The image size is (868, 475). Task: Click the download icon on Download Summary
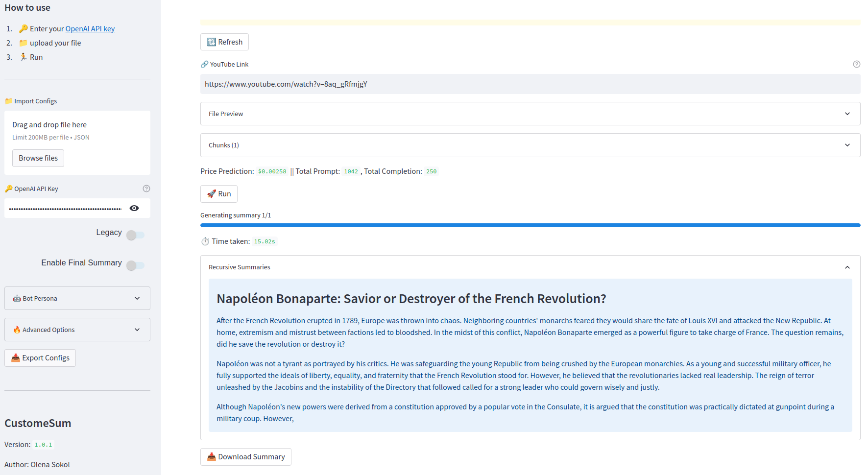point(211,456)
